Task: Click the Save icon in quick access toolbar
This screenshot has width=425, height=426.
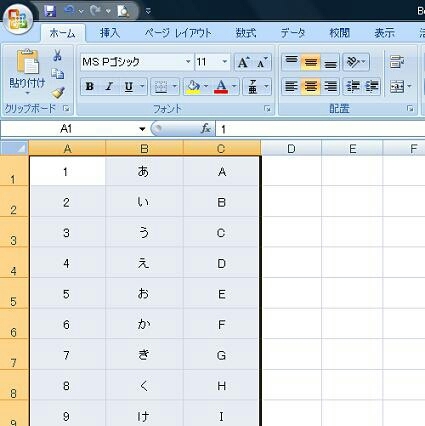Action: [x=50, y=12]
